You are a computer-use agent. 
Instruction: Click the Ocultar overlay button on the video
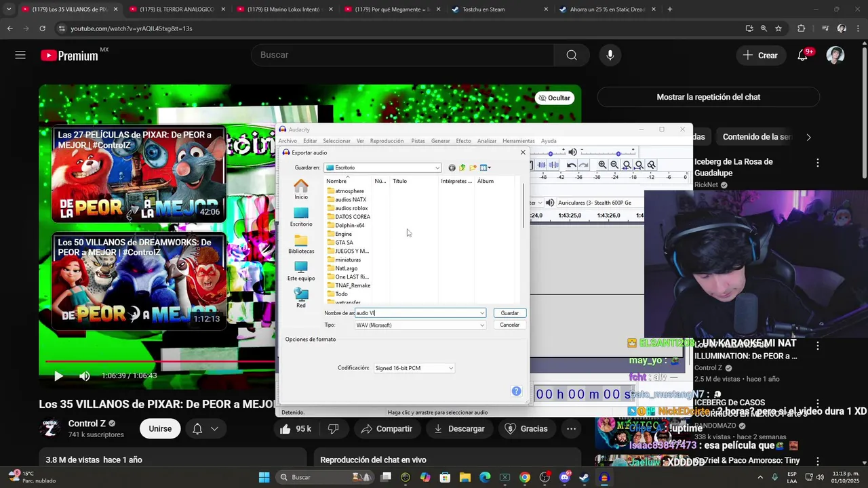[554, 98]
